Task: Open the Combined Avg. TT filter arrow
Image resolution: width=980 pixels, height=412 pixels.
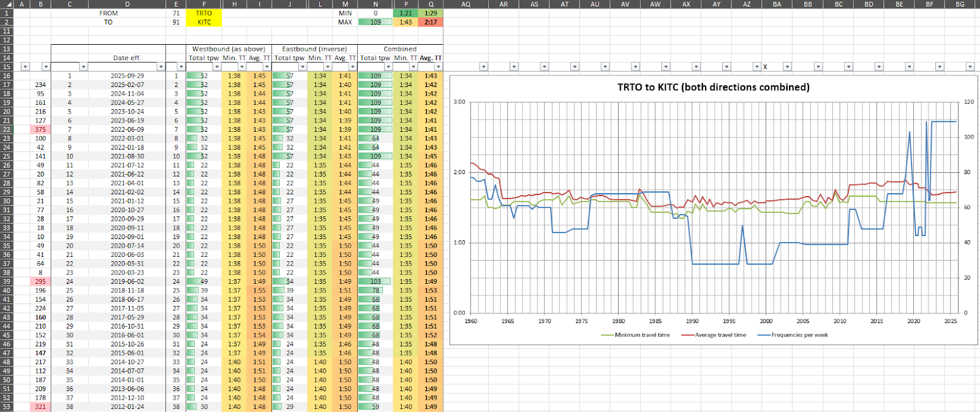Action: (x=439, y=67)
